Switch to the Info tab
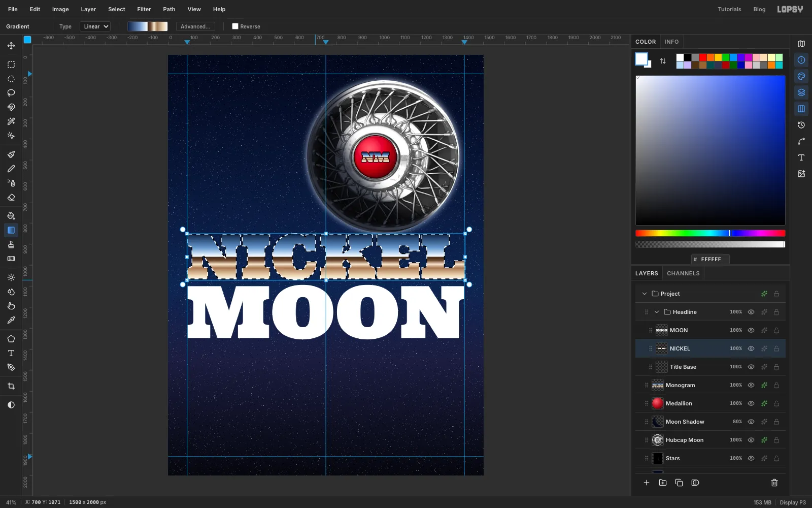This screenshot has height=508, width=812. pos(671,42)
